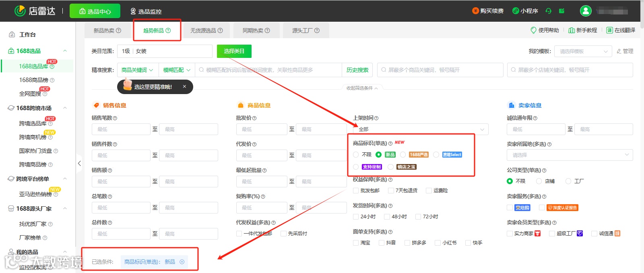Click the 在线翻译 icon
Viewport: 644px width, 273px height.
[x=609, y=30]
